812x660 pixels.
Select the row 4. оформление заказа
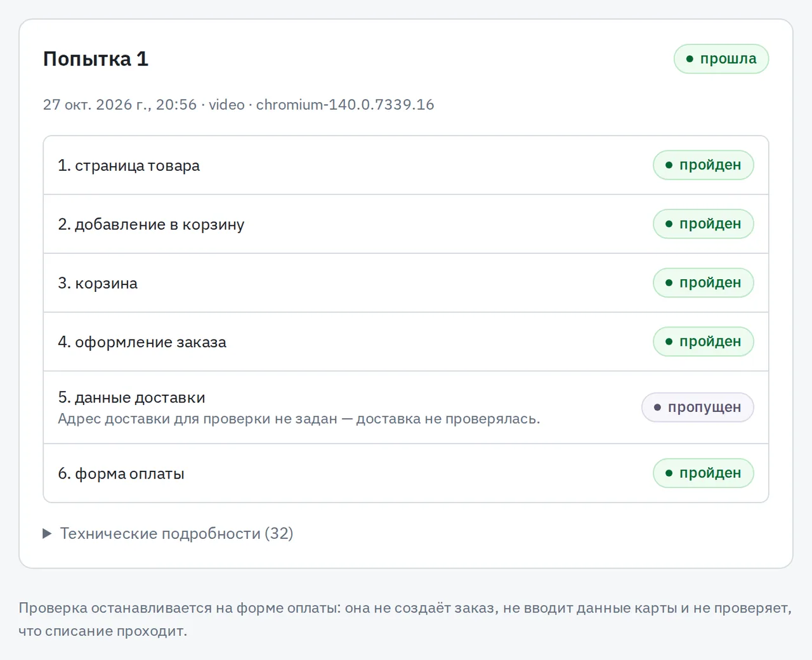tap(406, 341)
